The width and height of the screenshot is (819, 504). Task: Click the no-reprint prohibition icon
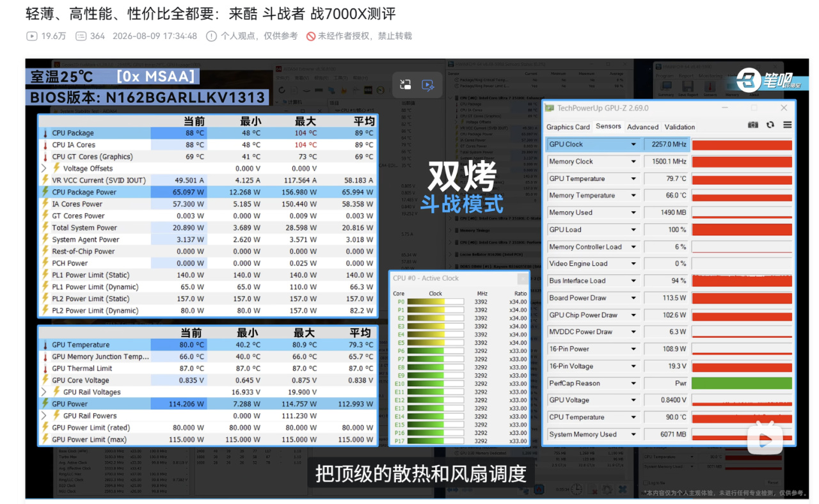point(311,36)
